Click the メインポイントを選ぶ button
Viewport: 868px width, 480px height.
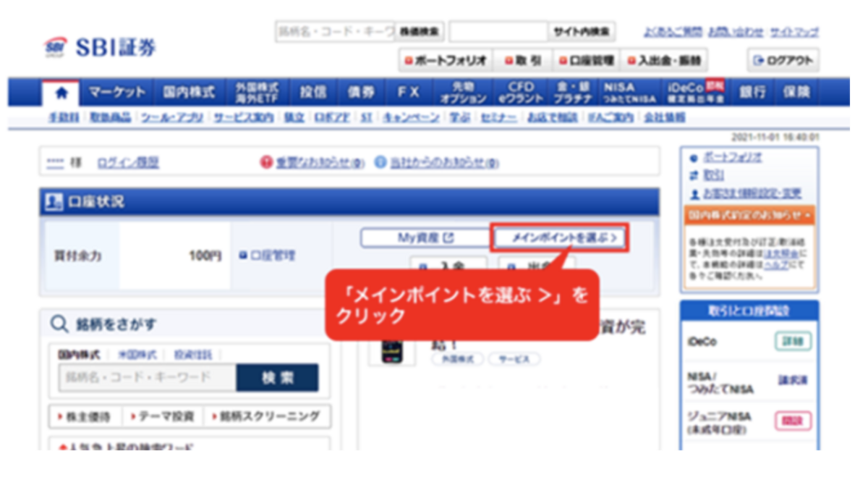(x=559, y=237)
